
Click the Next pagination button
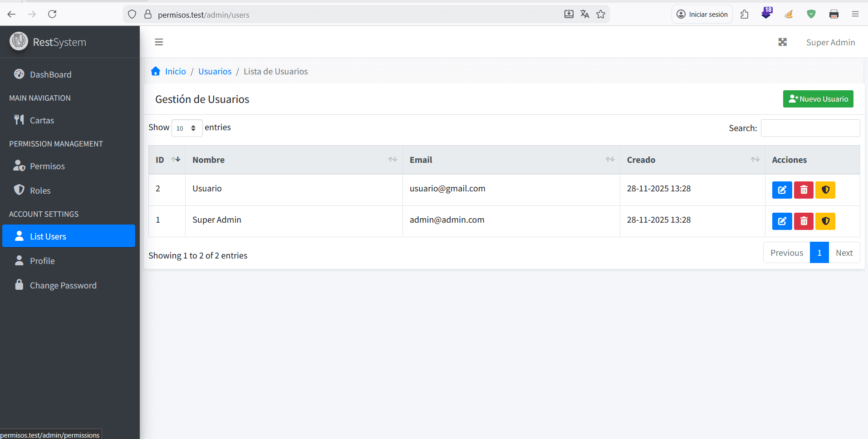[x=844, y=253]
